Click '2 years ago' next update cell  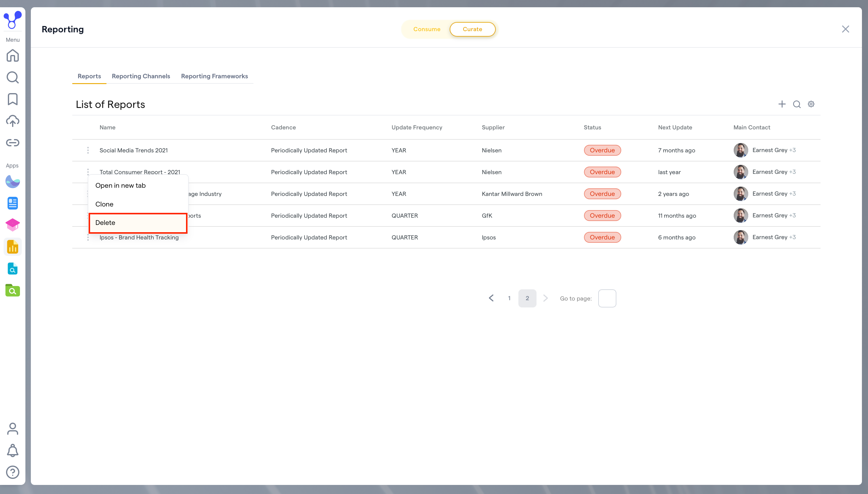pos(673,194)
